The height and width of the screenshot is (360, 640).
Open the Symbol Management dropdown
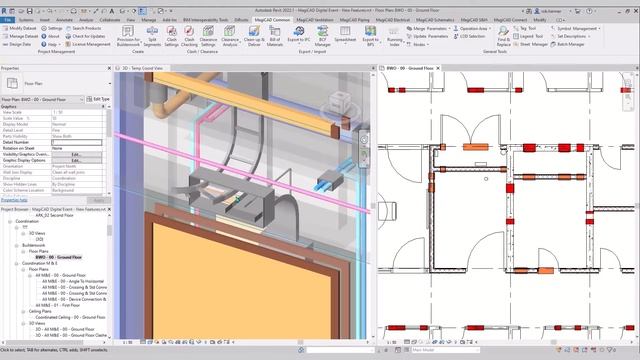(576, 28)
